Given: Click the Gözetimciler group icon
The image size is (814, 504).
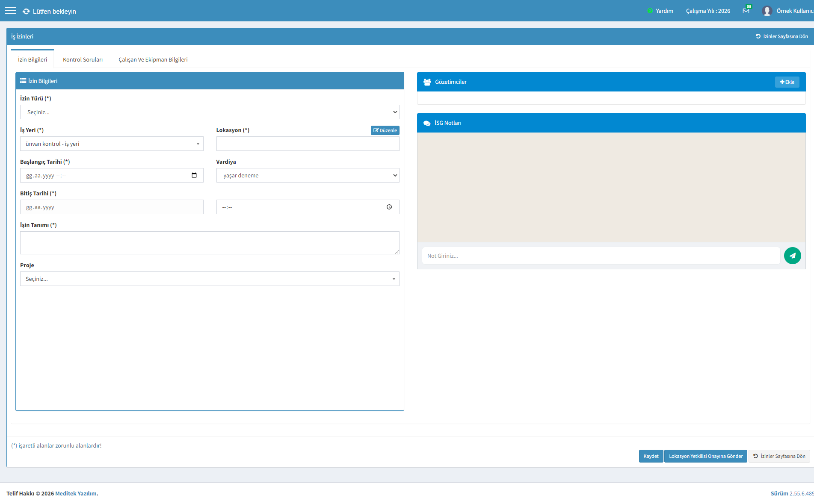Looking at the screenshot, I should (427, 82).
